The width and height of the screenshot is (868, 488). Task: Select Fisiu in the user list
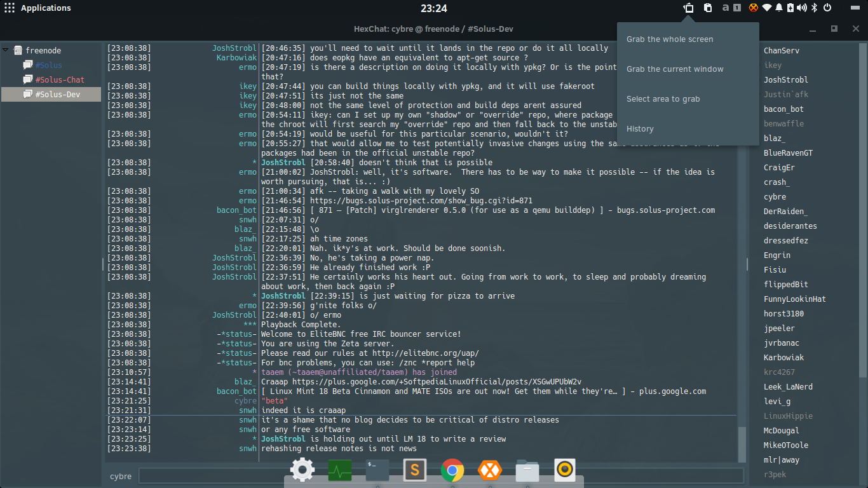click(x=775, y=269)
